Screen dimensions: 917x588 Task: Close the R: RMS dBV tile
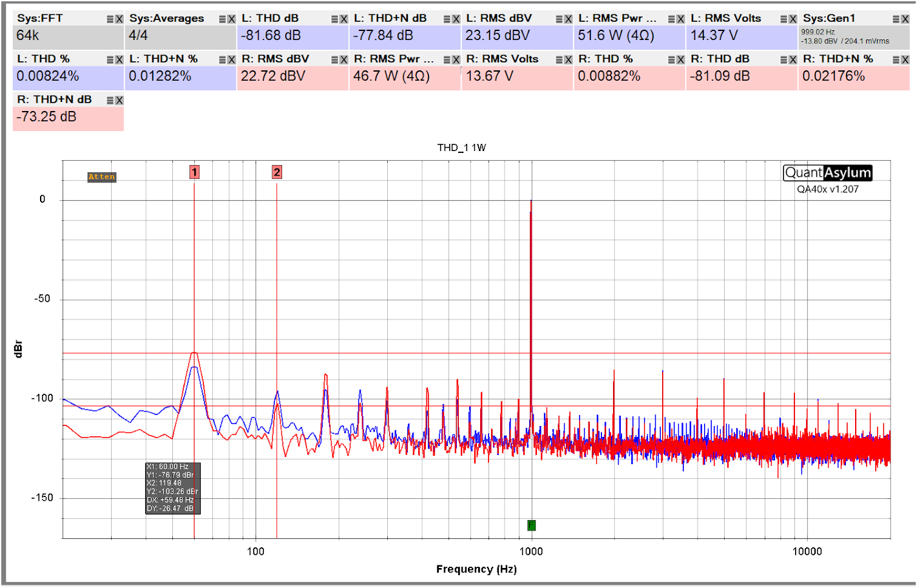pos(344,60)
